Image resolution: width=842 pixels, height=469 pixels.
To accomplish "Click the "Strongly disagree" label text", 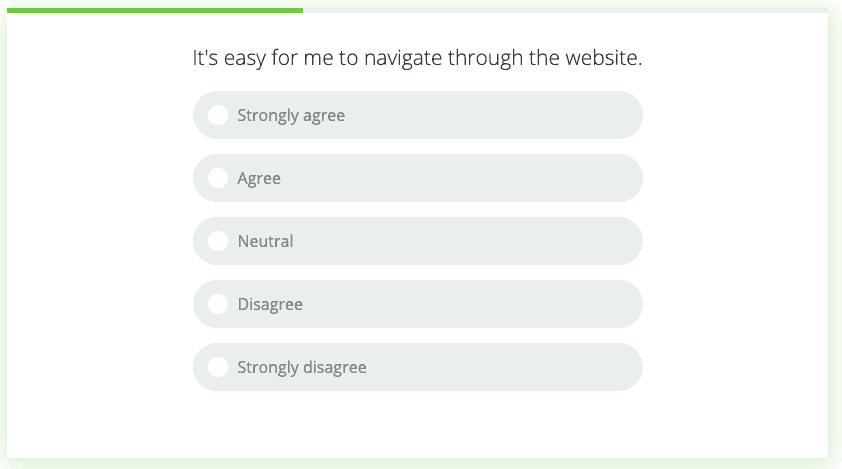I will tap(302, 368).
